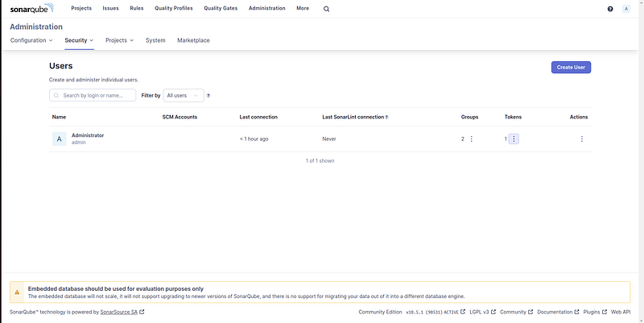This screenshot has width=644, height=323.
Task: Open Quality Profiles page
Action: [173, 8]
